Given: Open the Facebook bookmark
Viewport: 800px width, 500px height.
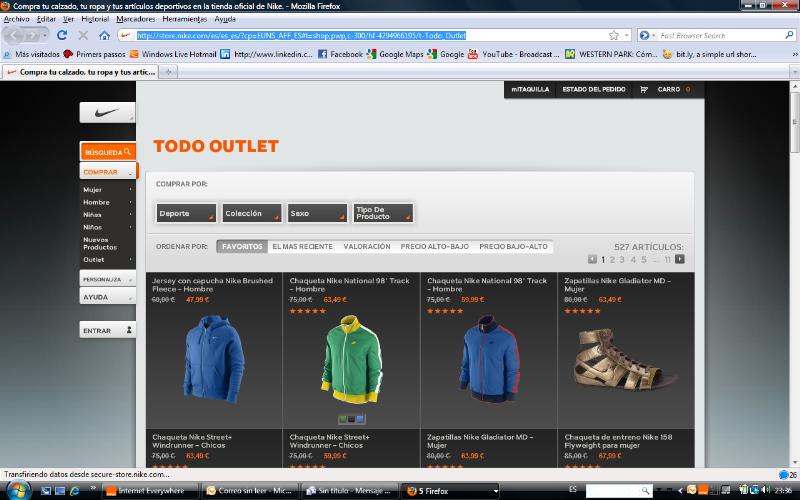Looking at the screenshot, I should pos(340,54).
